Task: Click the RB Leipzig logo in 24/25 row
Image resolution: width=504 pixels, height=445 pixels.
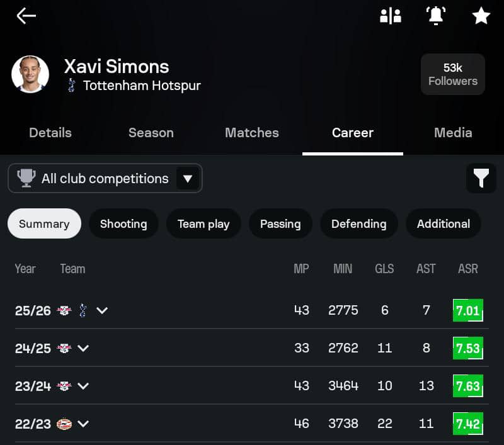Action: pos(64,348)
